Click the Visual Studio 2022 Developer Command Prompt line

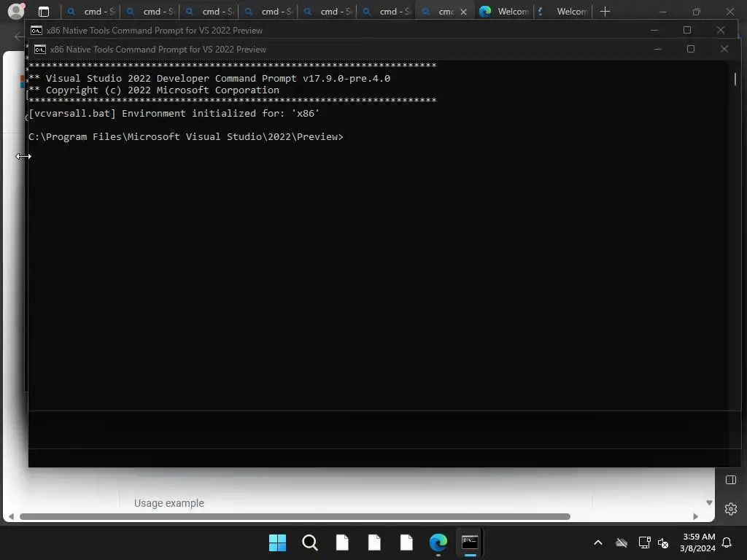[209, 78]
